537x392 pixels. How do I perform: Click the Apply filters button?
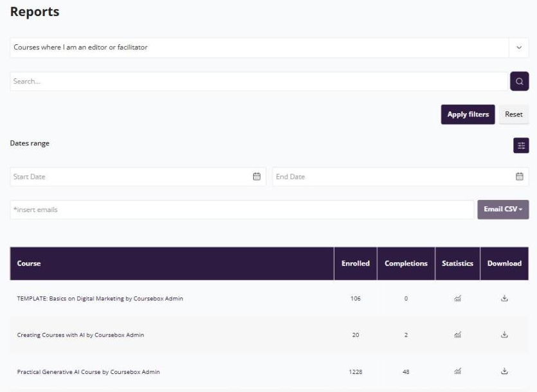(468, 114)
